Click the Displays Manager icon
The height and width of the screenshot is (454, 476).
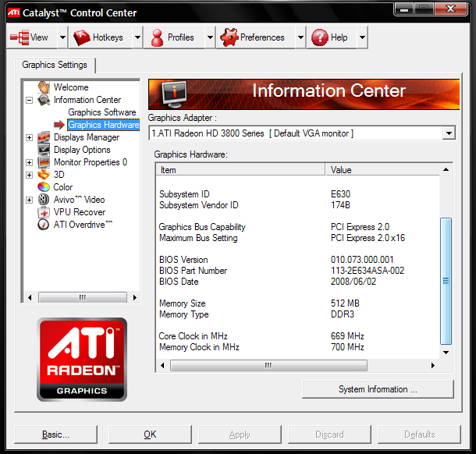(44, 137)
